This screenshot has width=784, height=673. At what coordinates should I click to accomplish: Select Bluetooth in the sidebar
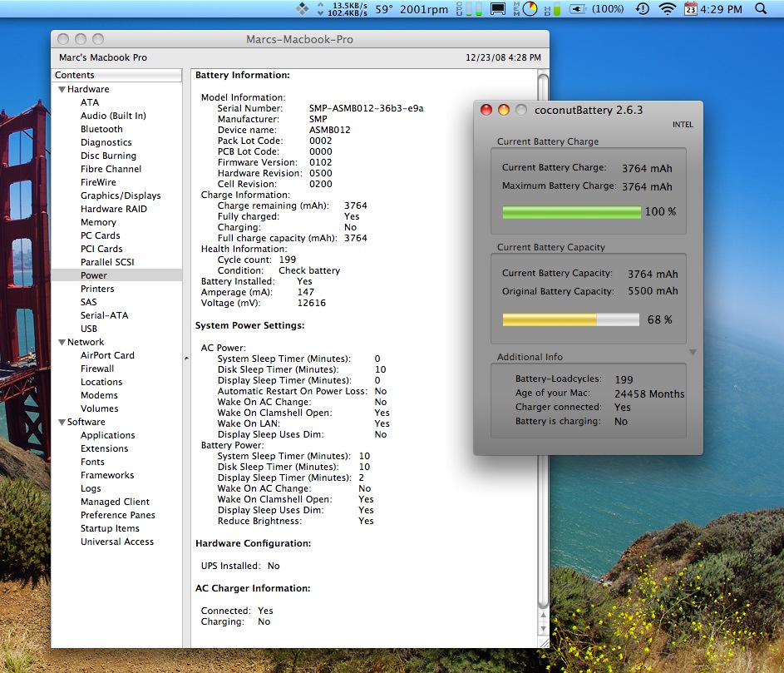[101, 129]
